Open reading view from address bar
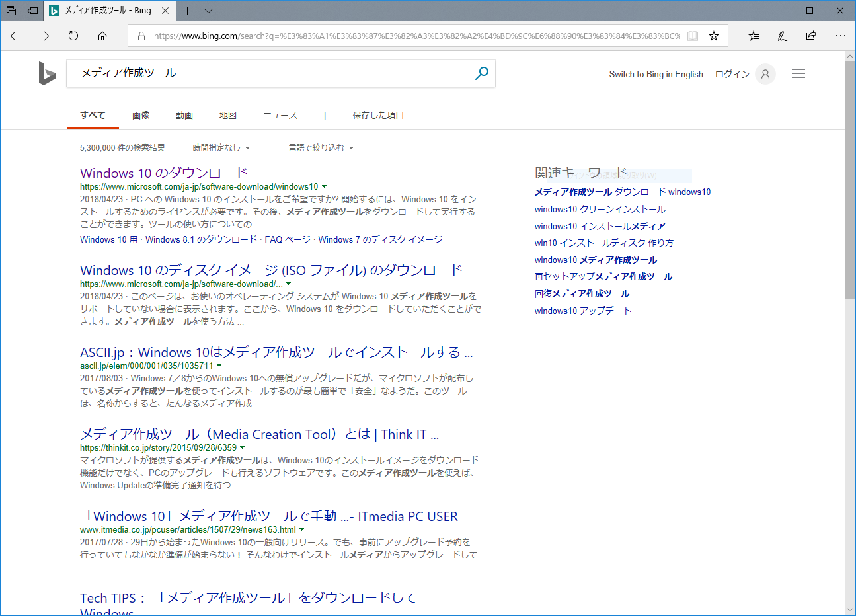 pyautogui.click(x=693, y=36)
